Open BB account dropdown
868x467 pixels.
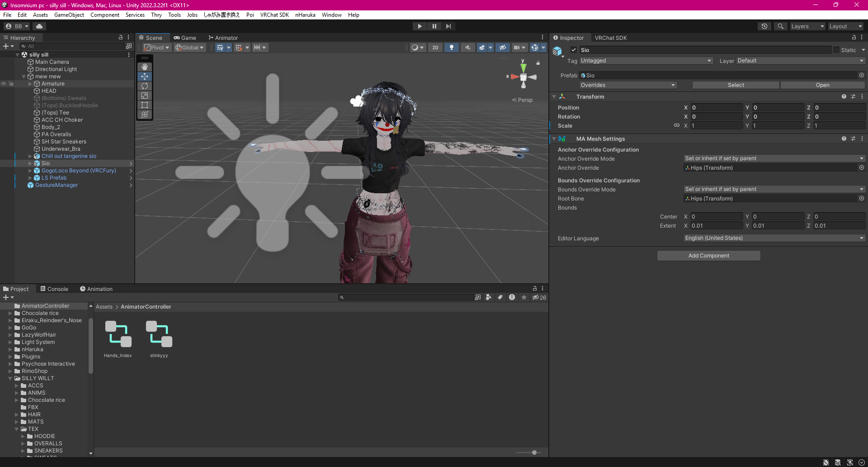point(17,26)
